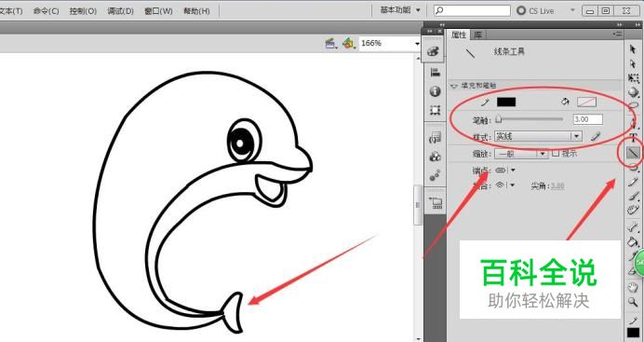Image resolution: width=644 pixels, height=342 pixels.
Task: Open the Project panel icon
Action: pyautogui.click(x=436, y=203)
